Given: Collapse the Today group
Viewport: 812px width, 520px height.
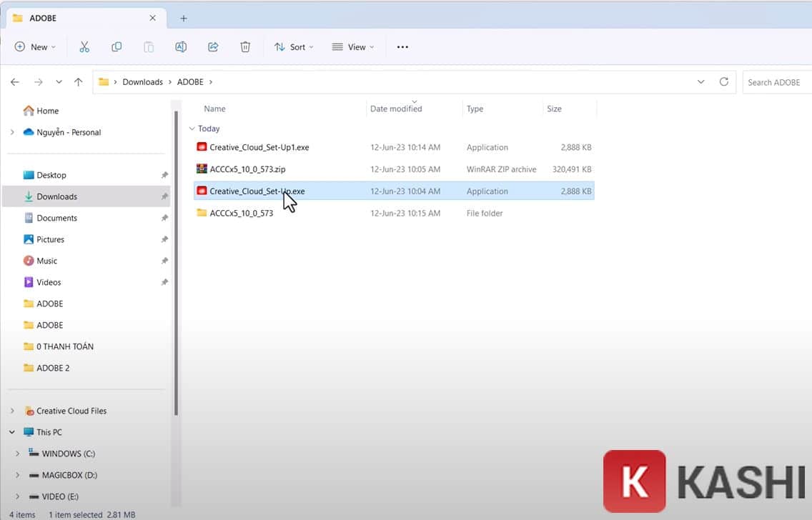Looking at the screenshot, I should pyautogui.click(x=192, y=129).
